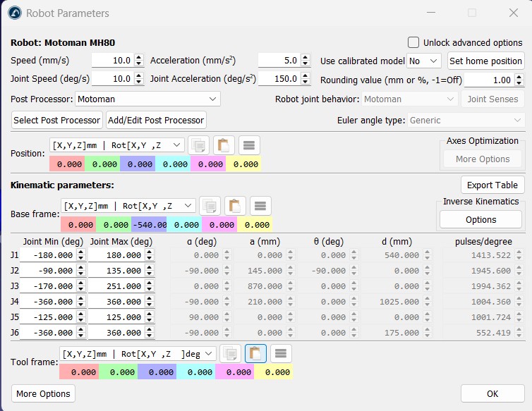Open the Position row hamburger menu

[249, 145]
